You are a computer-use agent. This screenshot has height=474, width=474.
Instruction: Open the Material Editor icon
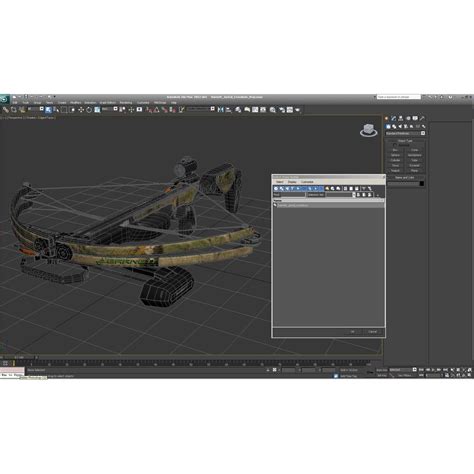[273, 110]
